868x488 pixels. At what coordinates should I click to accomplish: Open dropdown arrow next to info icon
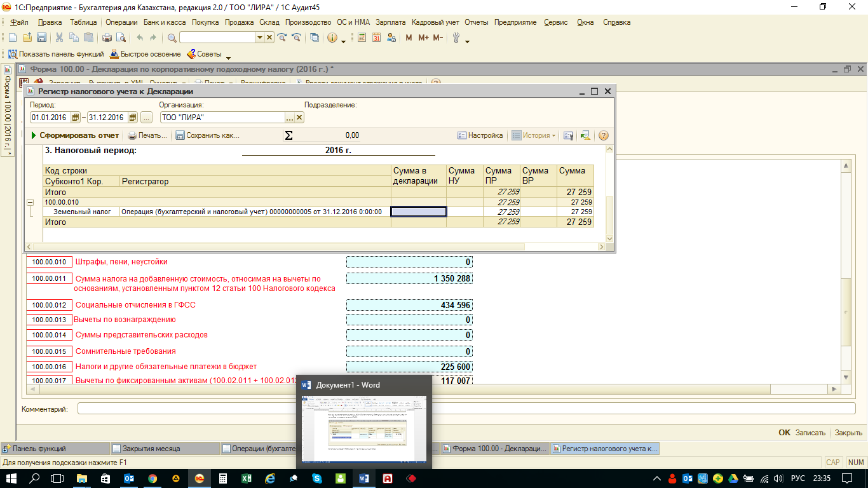click(x=343, y=41)
